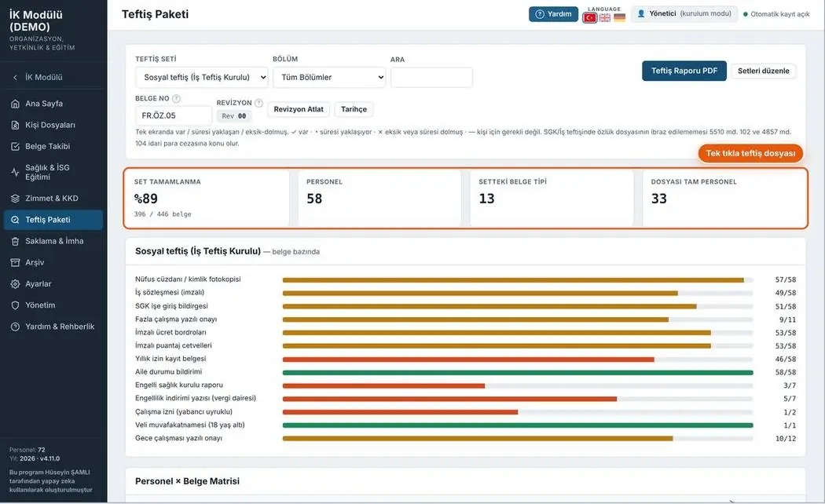
Task: Click the Belge No field with FR.ÖZ.05
Action: [174, 115]
